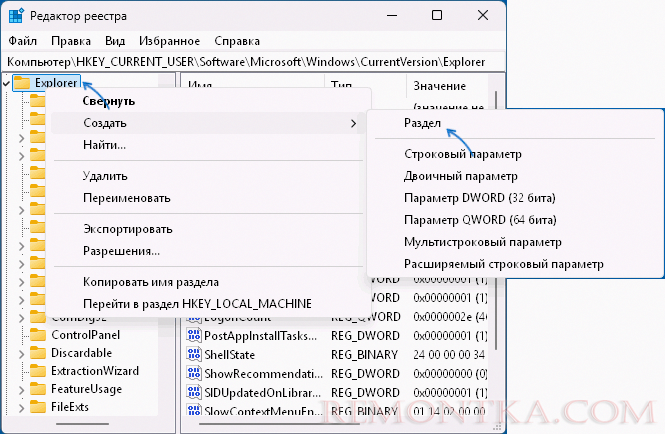
Task: Click the SlowContextMenuEn... value icon
Action: pyautogui.click(x=194, y=410)
